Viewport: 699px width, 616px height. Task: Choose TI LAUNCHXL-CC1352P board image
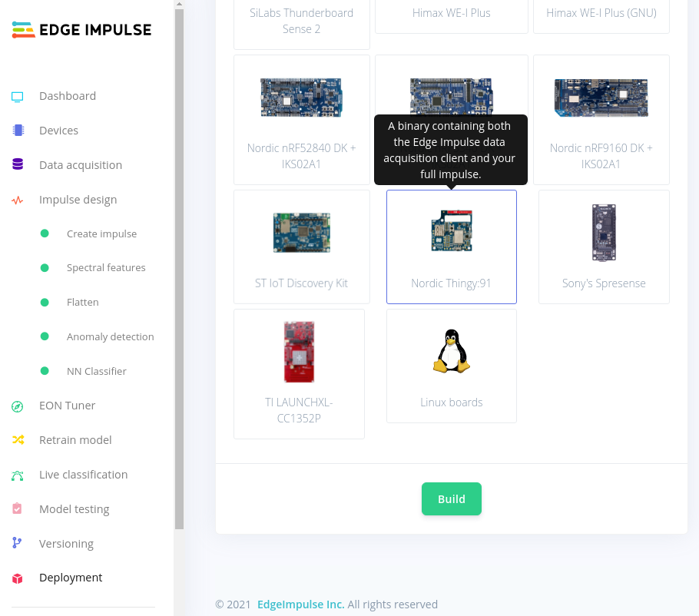tap(299, 352)
